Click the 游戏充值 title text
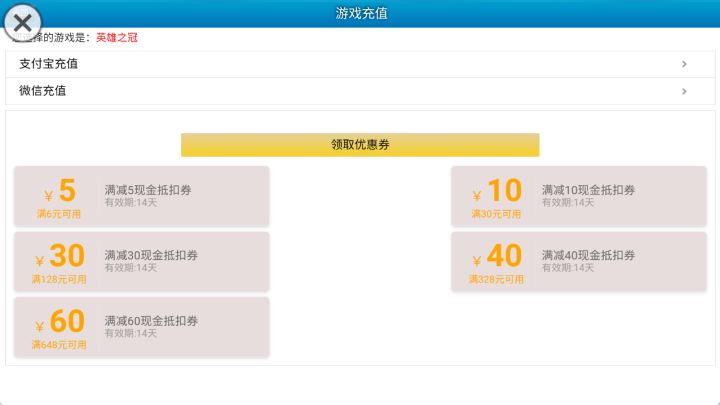Viewport: 720px width, 405px height. pyautogui.click(x=361, y=13)
